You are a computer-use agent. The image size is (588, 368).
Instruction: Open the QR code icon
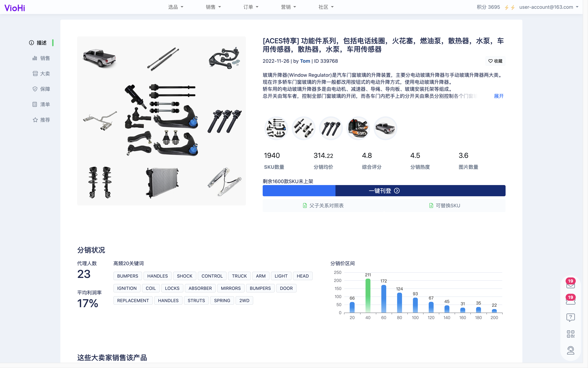[570, 334]
